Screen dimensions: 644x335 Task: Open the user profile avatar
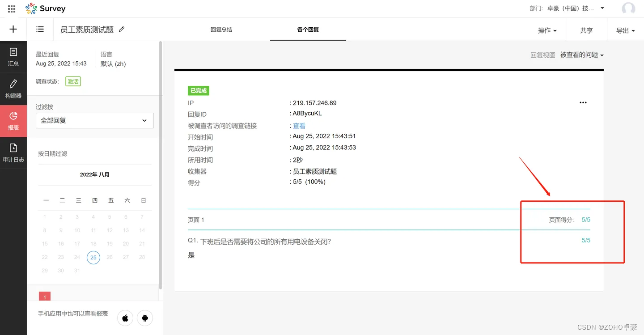[628, 8]
